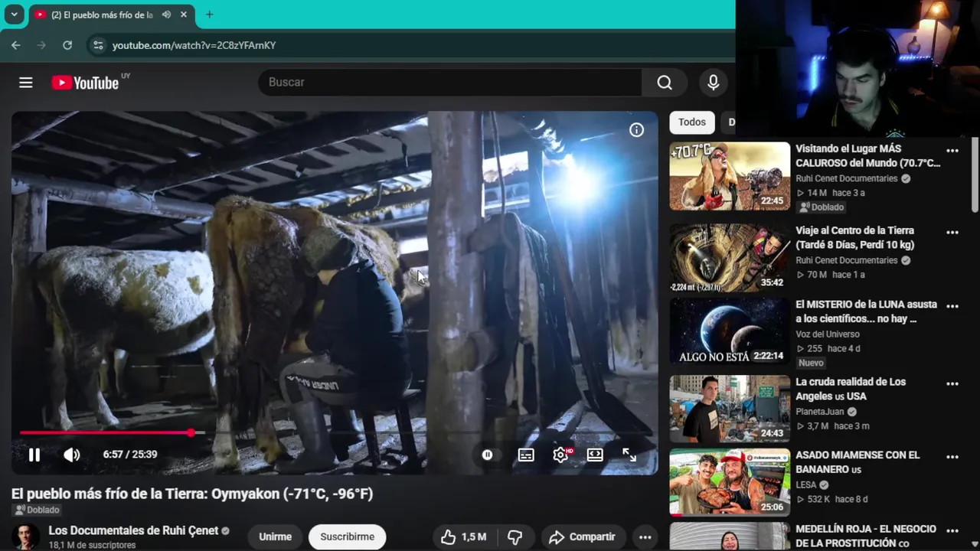Click the 18,1 M de suscriptores text

pos(93,546)
